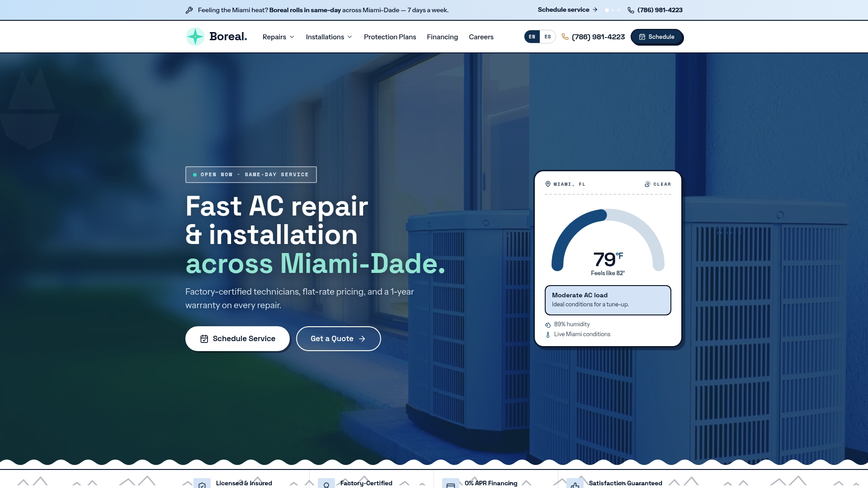Click the wrench icon in the announcement bar

click(189, 10)
